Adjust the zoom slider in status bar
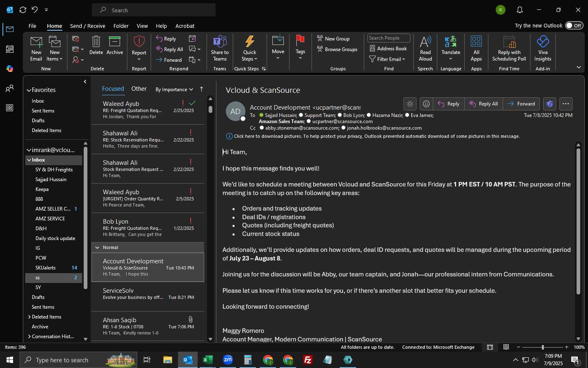Image resolution: width=588 pixels, height=368 pixels. (x=542, y=347)
